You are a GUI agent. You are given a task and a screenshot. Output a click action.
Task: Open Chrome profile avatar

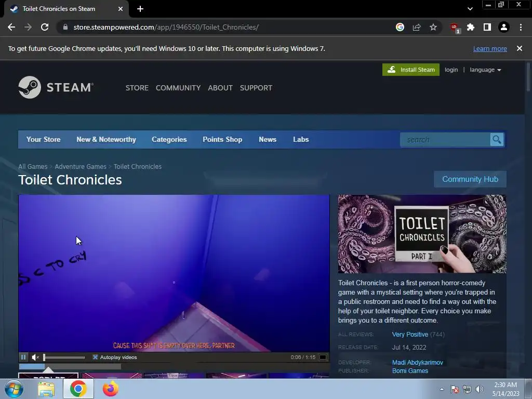[504, 27]
